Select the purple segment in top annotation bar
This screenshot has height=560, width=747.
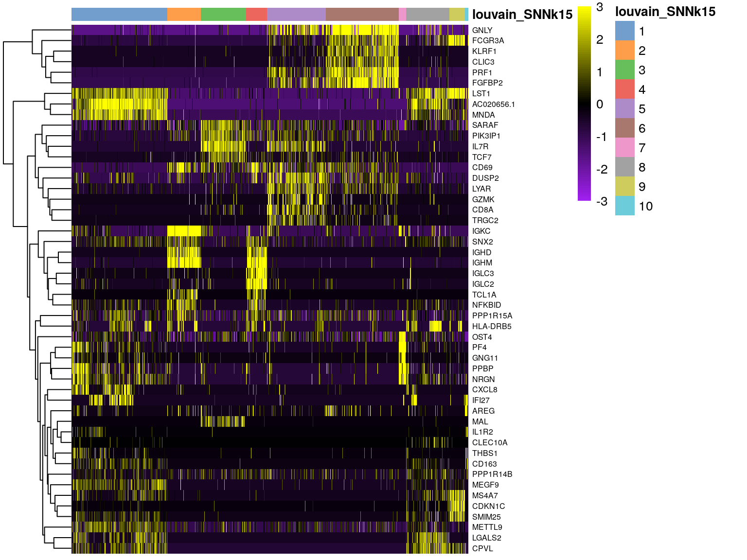pos(296,14)
